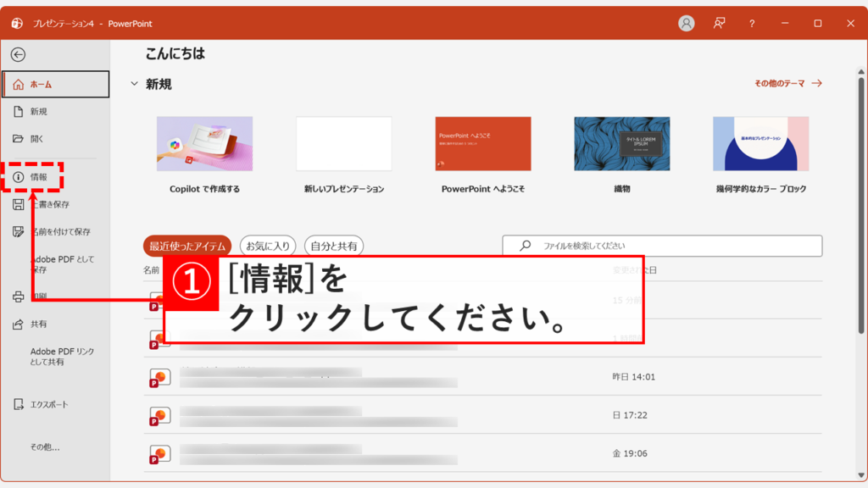
Task: Click the 日 17:22 date text
Action: pyautogui.click(x=630, y=415)
